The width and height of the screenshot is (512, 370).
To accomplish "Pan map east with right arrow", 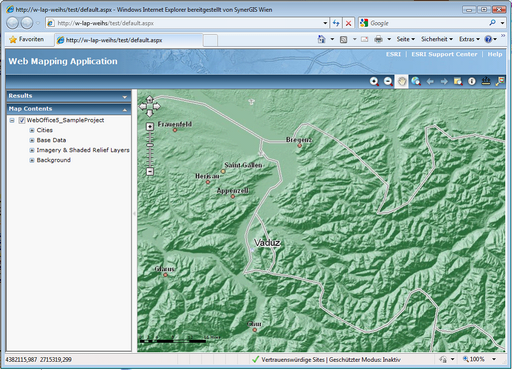I will click(x=157, y=106).
